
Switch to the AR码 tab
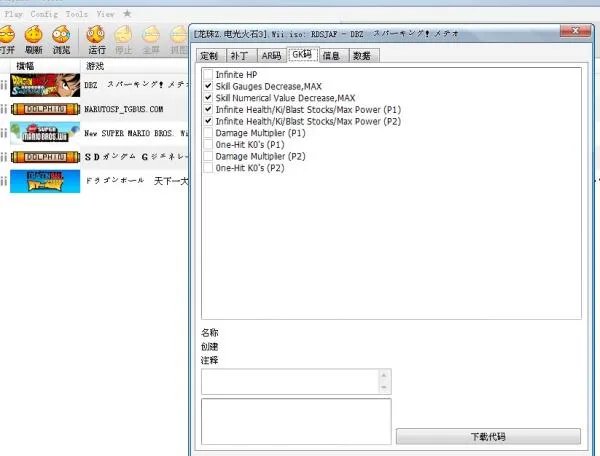[x=271, y=56]
